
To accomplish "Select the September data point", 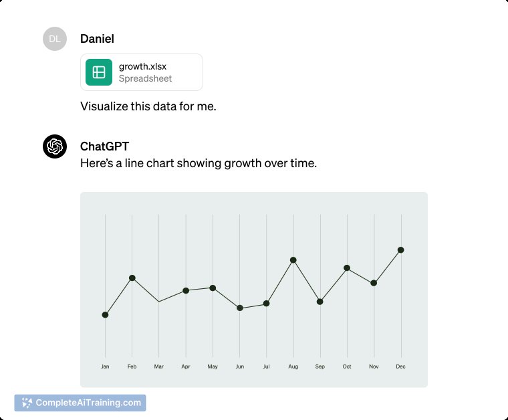I will [320, 302].
